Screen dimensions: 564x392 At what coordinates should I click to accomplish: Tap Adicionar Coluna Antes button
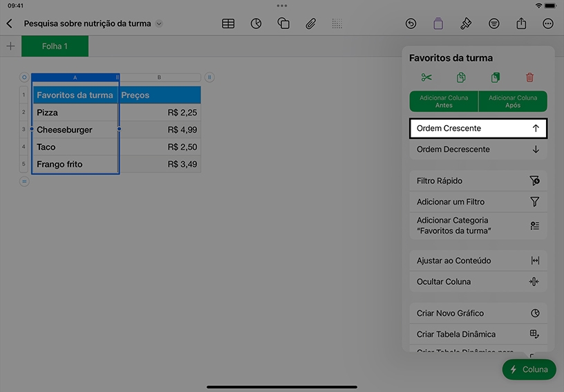pyautogui.click(x=444, y=102)
